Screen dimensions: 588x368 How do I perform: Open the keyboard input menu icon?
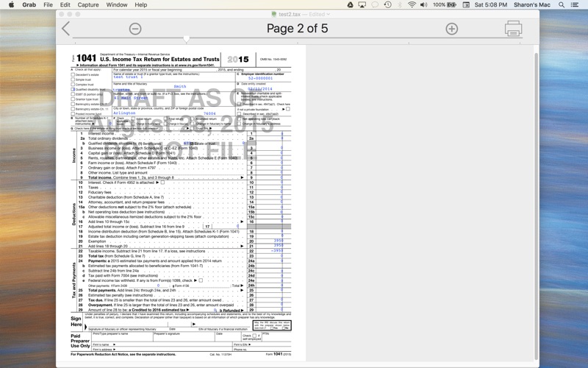click(x=466, y=4)
